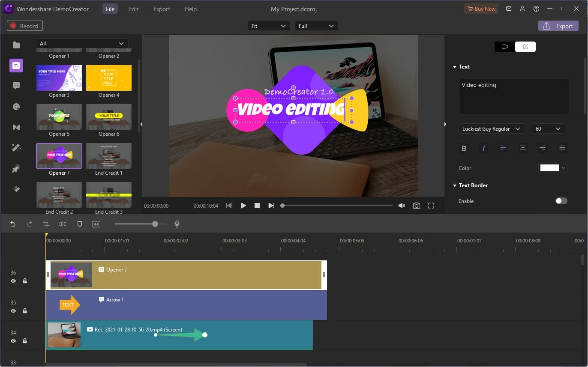Toggle Bold text formatting
Screen dimensions: 588x367
[x=464, y=149]
